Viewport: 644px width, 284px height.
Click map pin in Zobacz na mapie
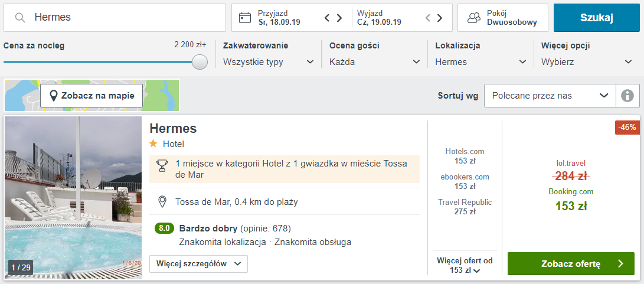tap(53, 96)
